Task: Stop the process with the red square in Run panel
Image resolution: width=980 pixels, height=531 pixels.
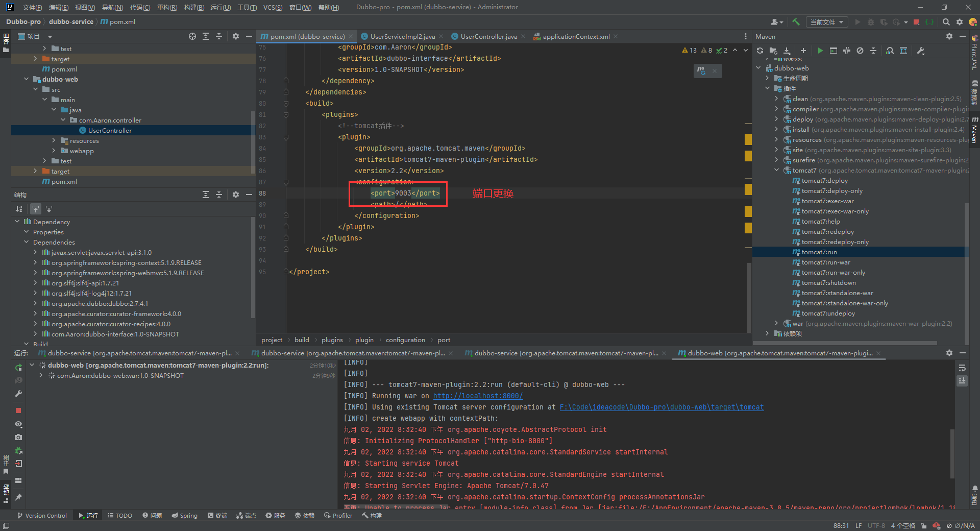Action: coord(18,411)
